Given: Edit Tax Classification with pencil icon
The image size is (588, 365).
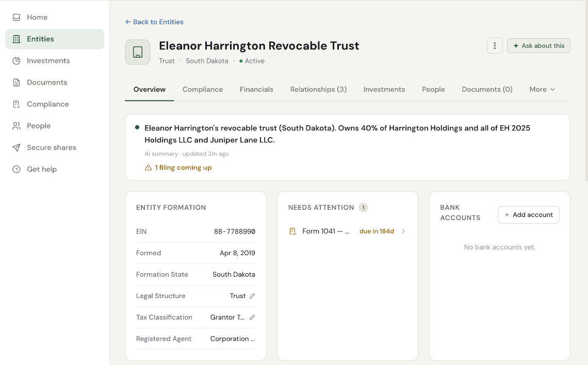Looking at the screenshot, I should click(252, 318).
